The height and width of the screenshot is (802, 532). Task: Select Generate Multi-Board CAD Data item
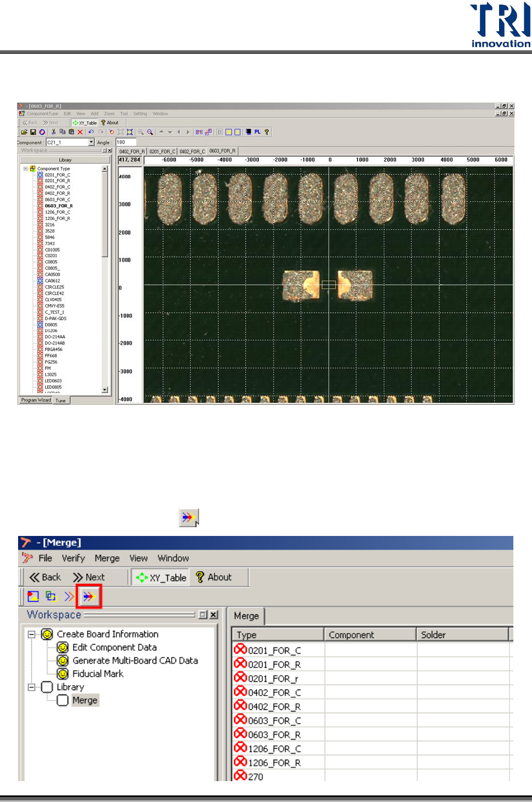tap(135, 660)
